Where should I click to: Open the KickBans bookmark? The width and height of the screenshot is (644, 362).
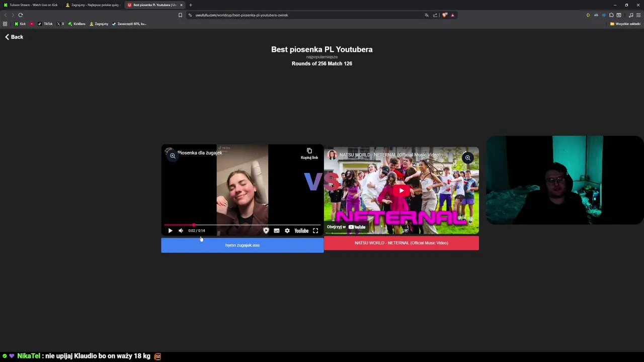tap(76, 24)
